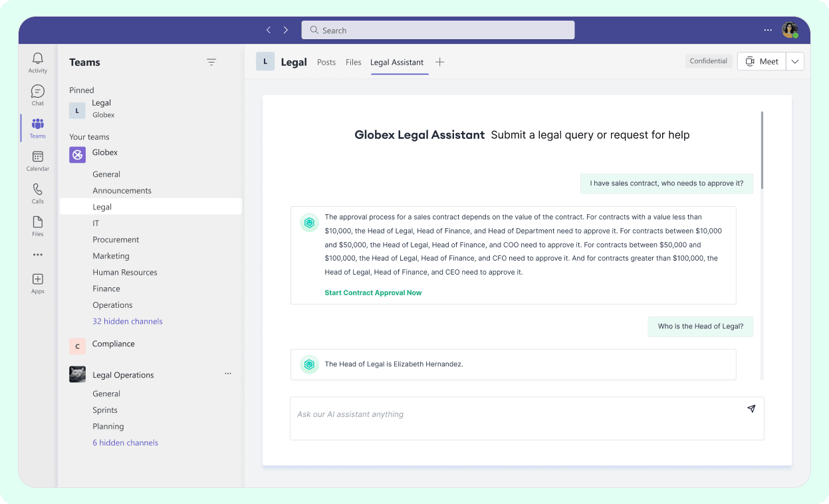
Task: Go forward with the right chevron
Action: [x=286, y=30]
